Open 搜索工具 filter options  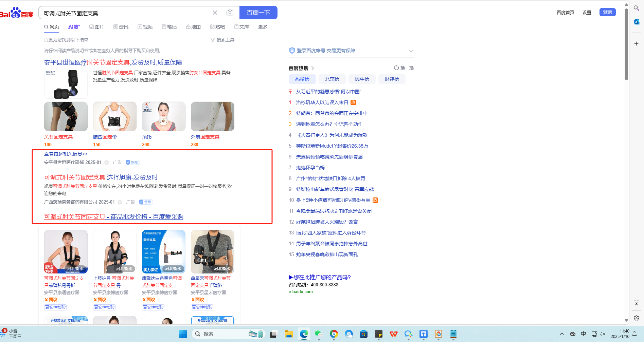[x=222, y=40]
